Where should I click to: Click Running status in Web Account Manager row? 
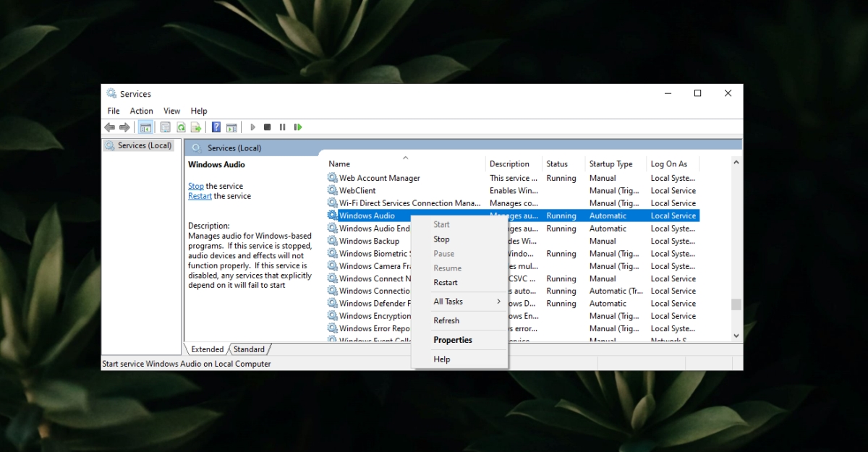point(561,178)
